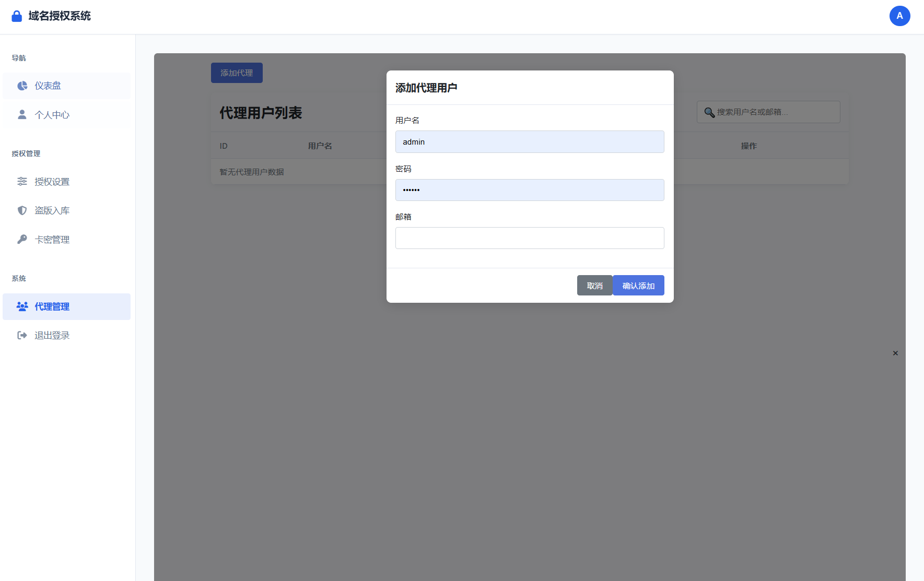Viewport: 924px width, 581px height.
Task: Click the personal center person icon
Action: point(22,115)
